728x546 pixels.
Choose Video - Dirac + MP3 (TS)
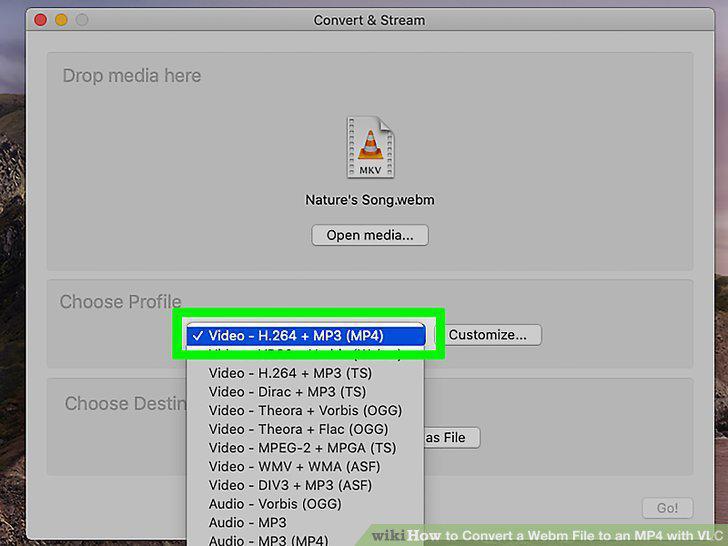[x=306, y=392]
